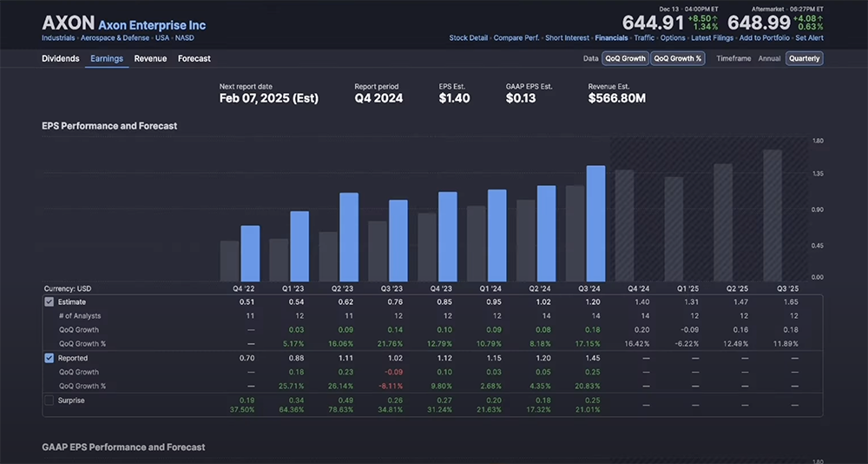This screenshot has height=464, width=868.
Task: Click the Q3 '25 estimate 1.65
Action: (791, 302)
